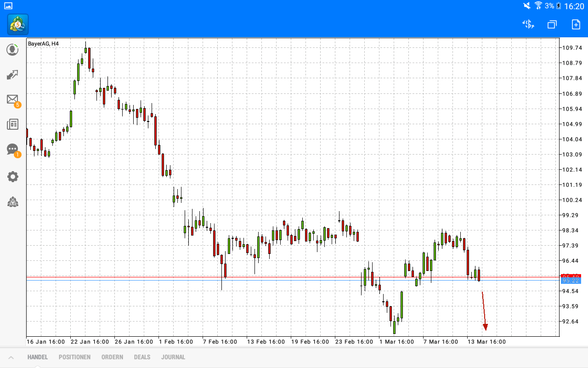The width and height of the screenshot is (588, 368).
Task: Open the chart window manager icon
Action: pyautogui.click(x=552, y=24)
